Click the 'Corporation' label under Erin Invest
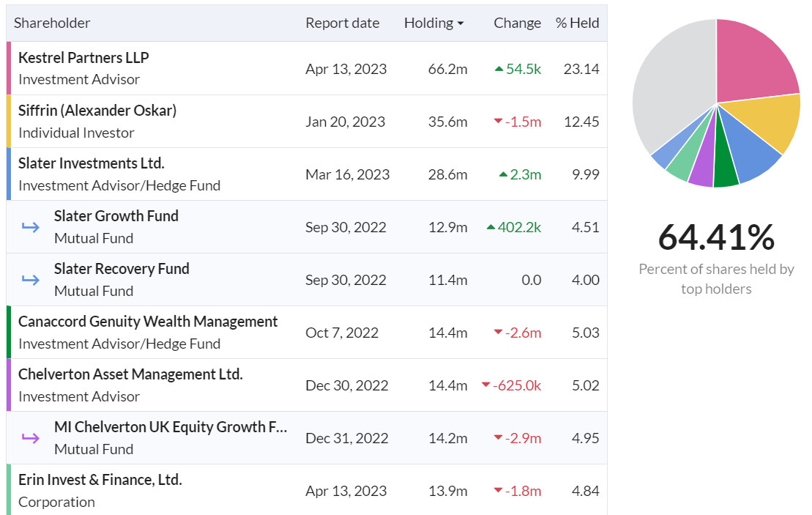The width and height of the screenshot is (812, 515). (x=56, y=502)
